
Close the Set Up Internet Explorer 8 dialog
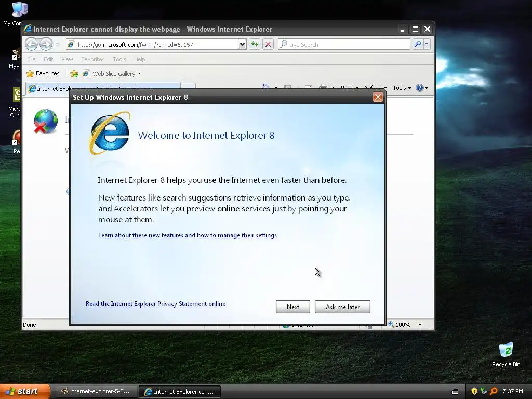pyautogui.click(x=378, y=97)
